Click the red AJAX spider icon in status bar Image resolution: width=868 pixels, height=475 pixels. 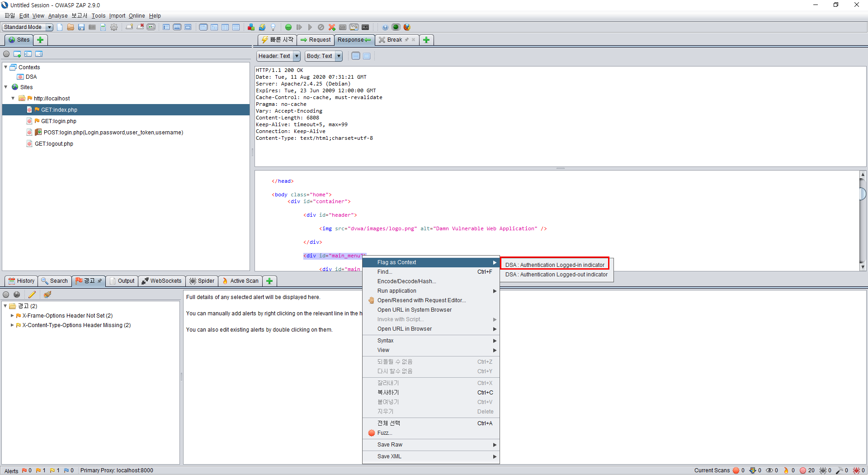(856, 470)
